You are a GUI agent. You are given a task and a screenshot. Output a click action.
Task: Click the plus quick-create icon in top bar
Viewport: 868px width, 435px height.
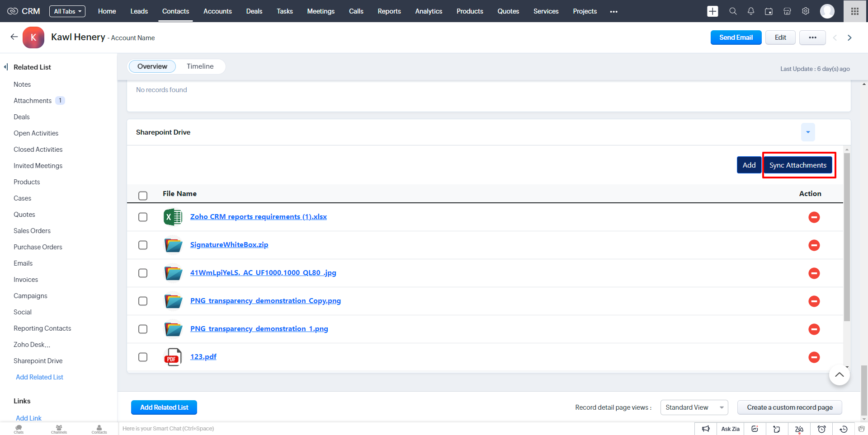[x=712, y=11]
